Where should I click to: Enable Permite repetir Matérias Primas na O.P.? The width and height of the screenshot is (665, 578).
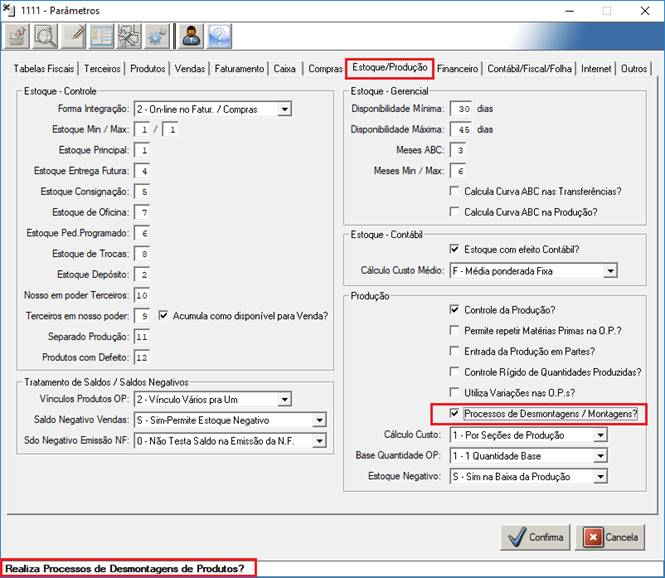coord(454,330)
